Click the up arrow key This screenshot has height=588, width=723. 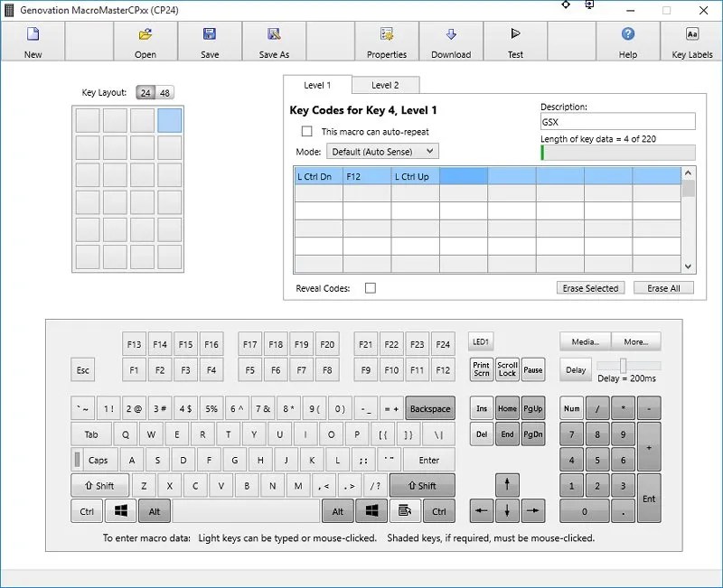click(x=507, y=485)
